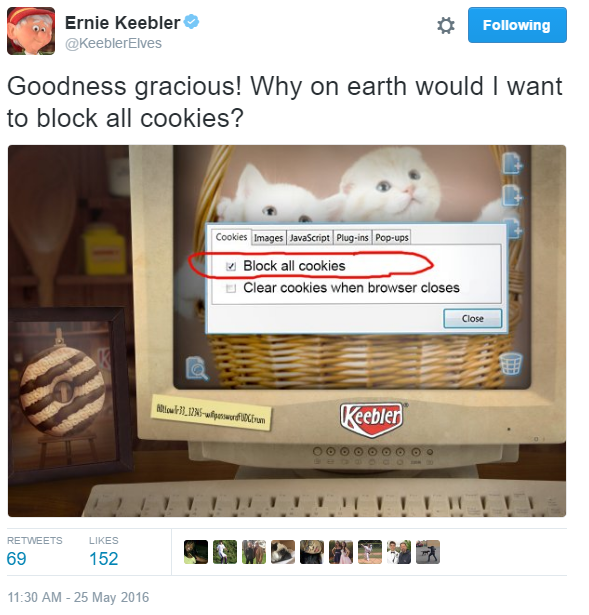Click the magnifier search icon on monitor
This screenshot has height=615, width=589.
196,368
